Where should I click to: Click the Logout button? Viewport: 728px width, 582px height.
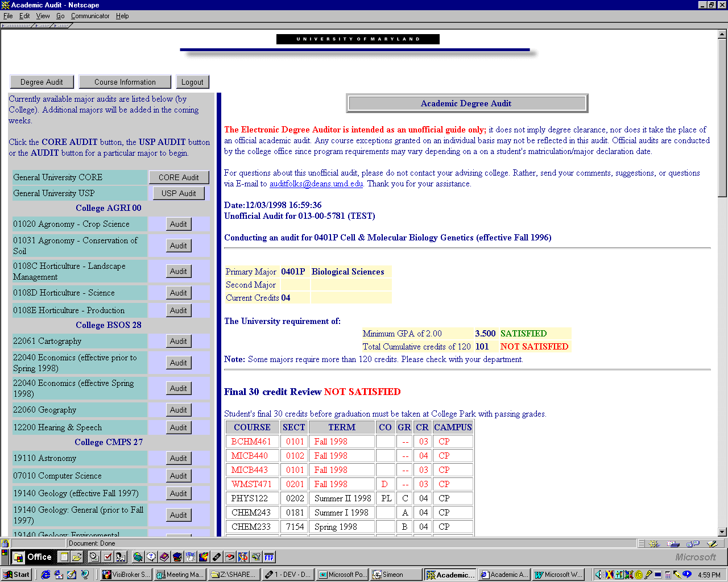coord(192,82)
